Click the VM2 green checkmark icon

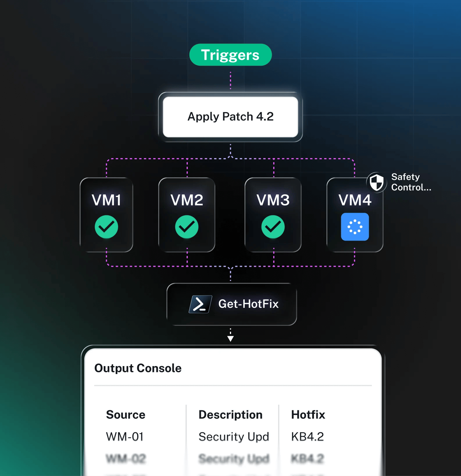tap(187, 227)
